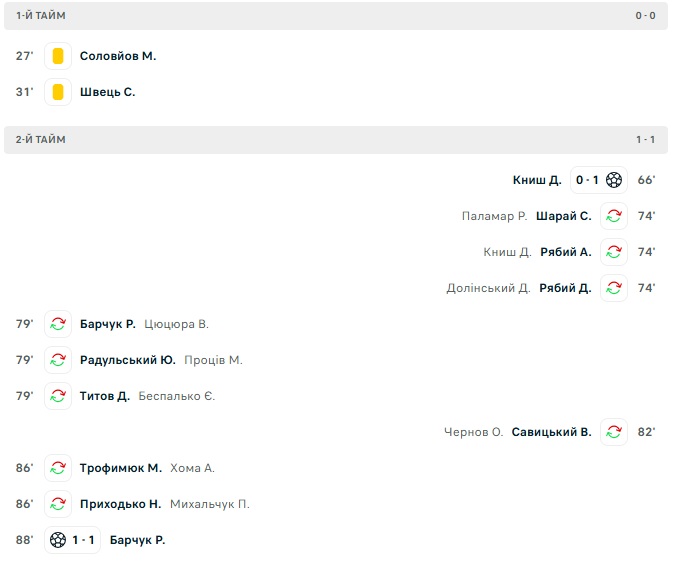Click the goal ball icon at 88'
This screenshot has height=562, width=677.
pos(58,540)
